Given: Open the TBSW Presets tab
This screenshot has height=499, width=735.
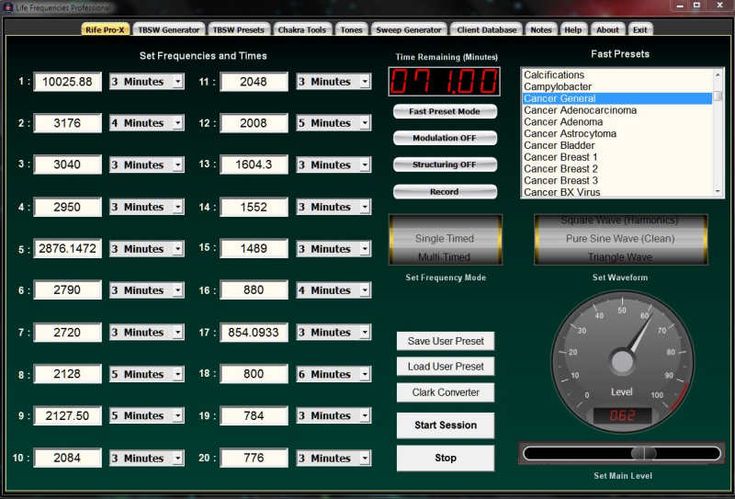Looking at the screenshot, I should pyautogui.click(x=239, y=30).
